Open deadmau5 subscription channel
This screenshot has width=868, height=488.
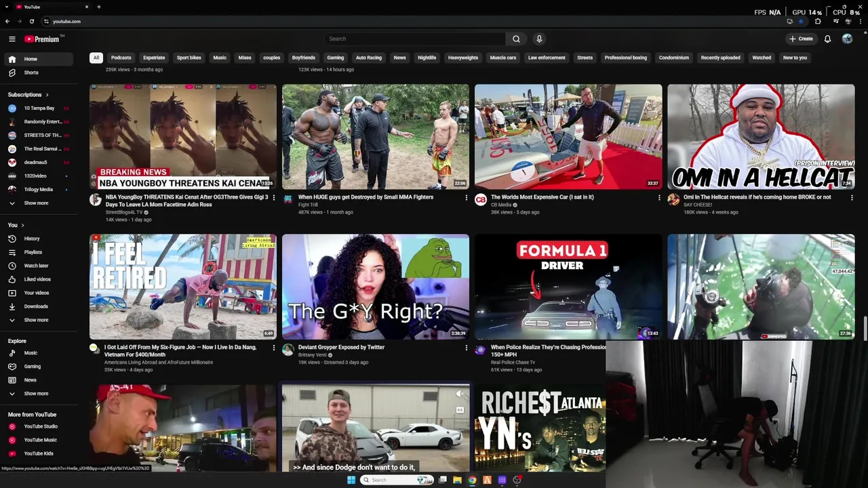[x=40, y=163]
